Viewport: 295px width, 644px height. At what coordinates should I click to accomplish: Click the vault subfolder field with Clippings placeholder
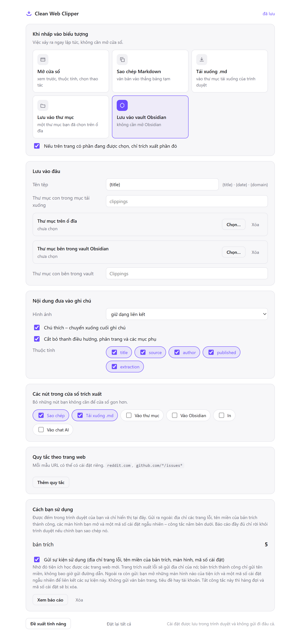[187, 273]
